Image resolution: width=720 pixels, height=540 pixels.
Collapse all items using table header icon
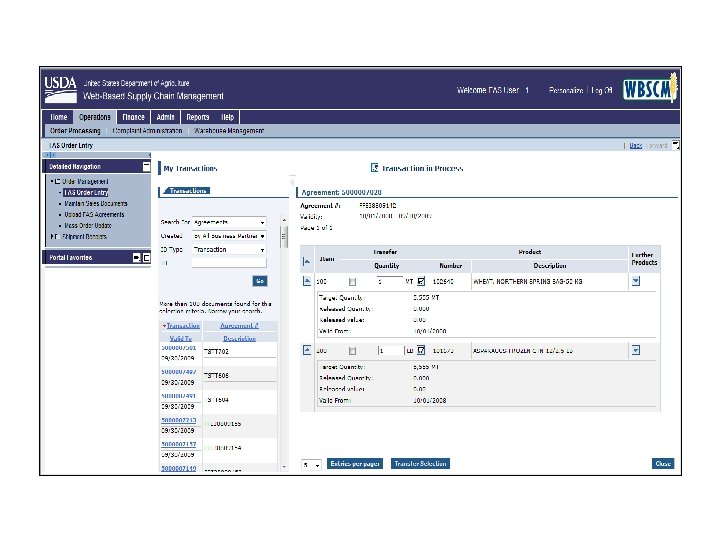(307, 261)
